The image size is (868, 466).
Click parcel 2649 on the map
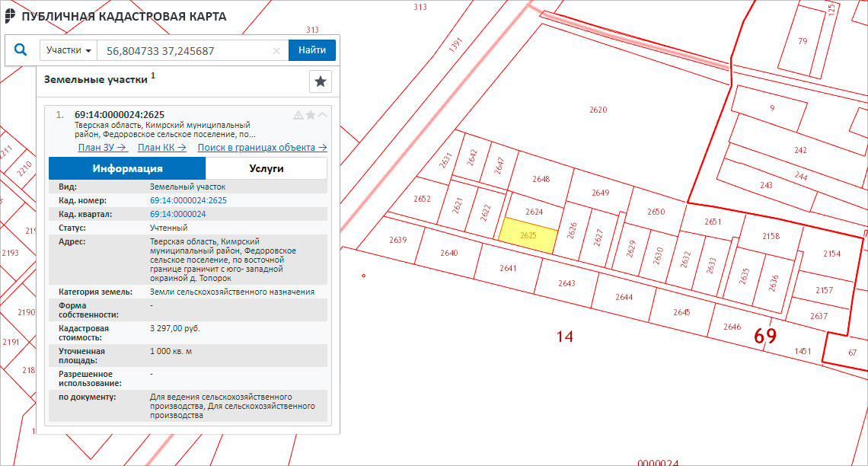pyautogui.click(x=601, y=193)
